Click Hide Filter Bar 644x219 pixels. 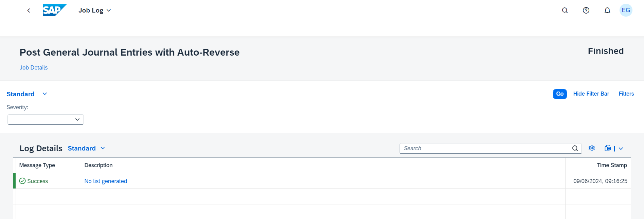(591, 94)
